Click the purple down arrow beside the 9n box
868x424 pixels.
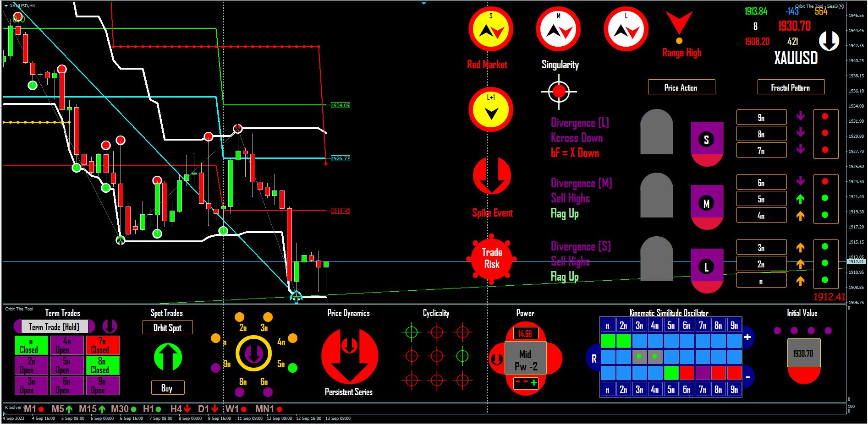(x=801, y=116)
